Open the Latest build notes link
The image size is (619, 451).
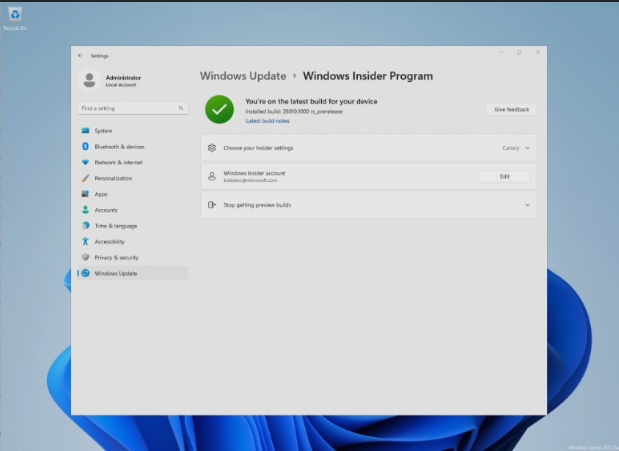pos(267,121)
